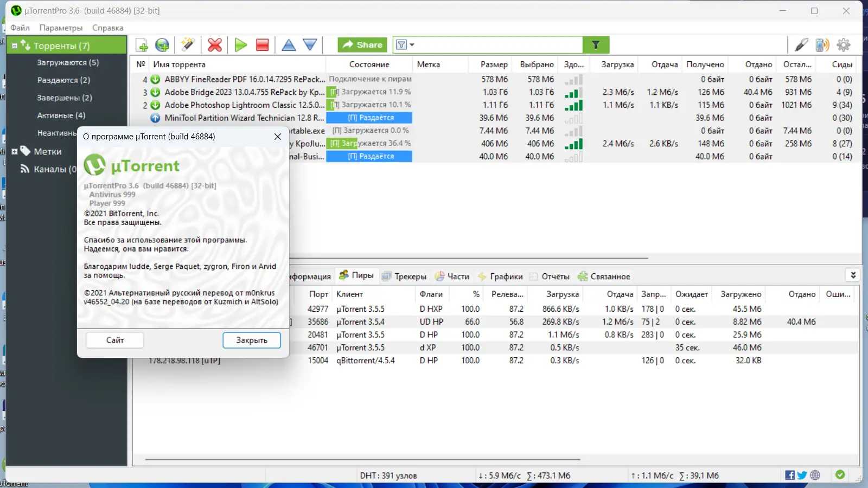Move torrent up in queue

coord(288,45)
